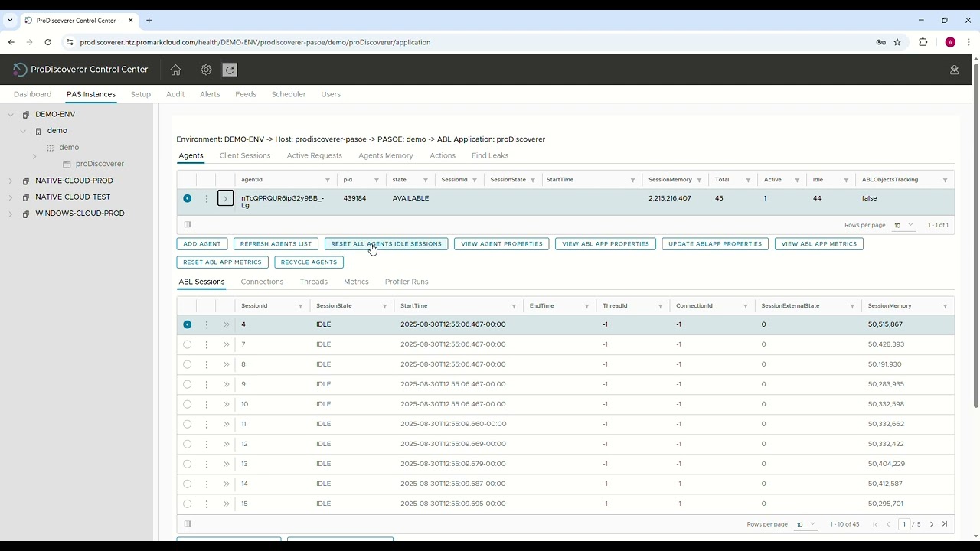Click VIEW AGENT PROPERTIES button

pyautogui.click(x=501, y=244)
